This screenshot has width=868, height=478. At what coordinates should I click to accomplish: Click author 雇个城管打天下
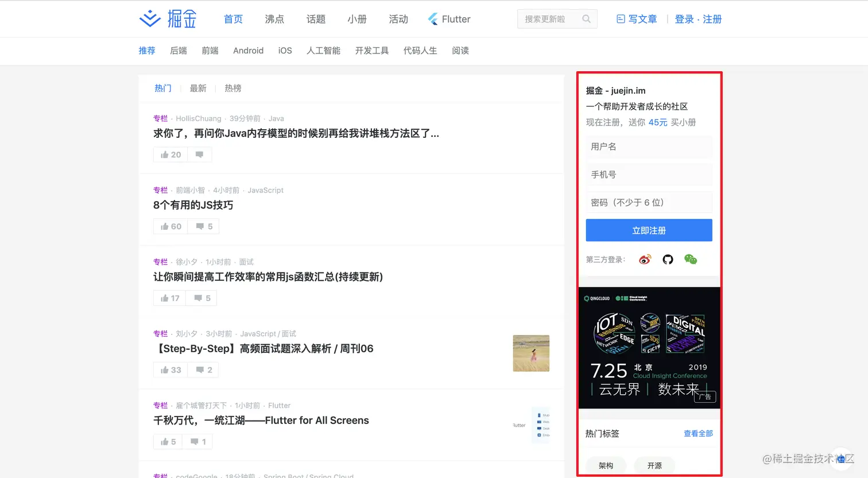point(201,406)
